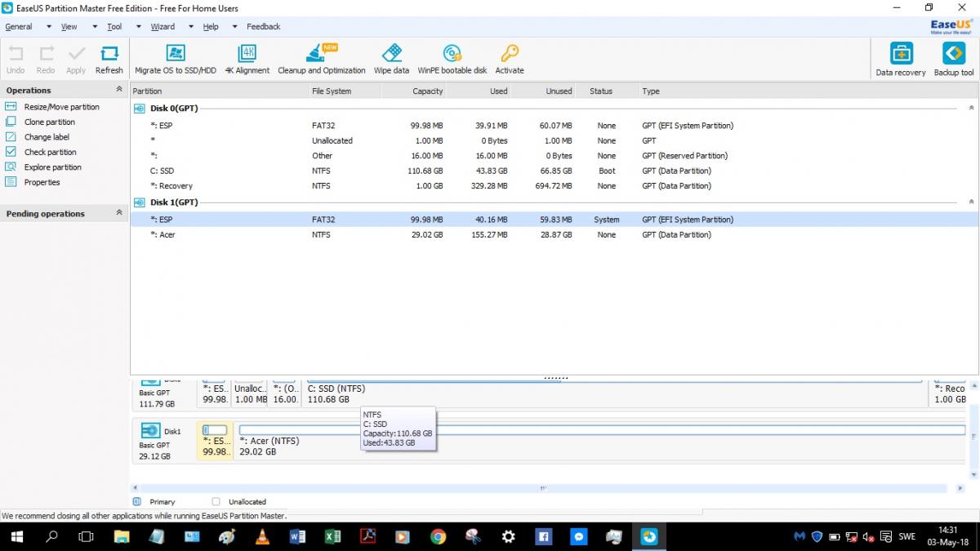Screen dimensions: 980x551
Task: Collapse the Pending operations panel
Action: (119, 213)
